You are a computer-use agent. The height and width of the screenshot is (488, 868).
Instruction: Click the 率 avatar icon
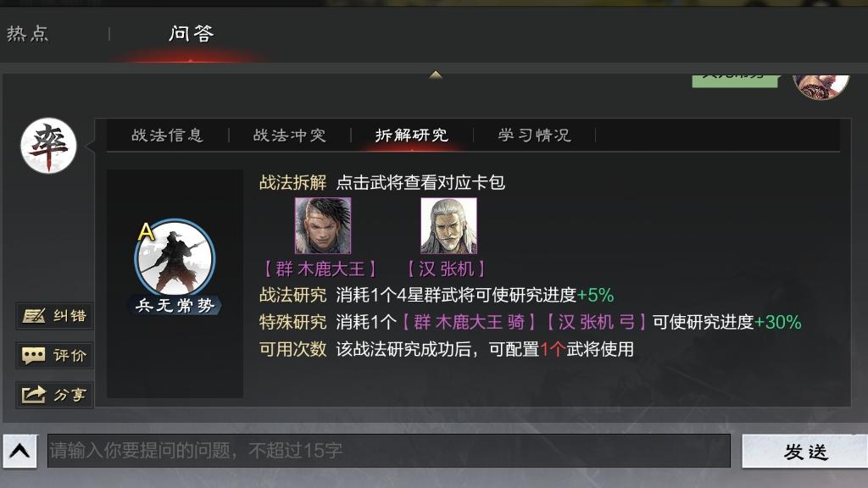[48, 146]
